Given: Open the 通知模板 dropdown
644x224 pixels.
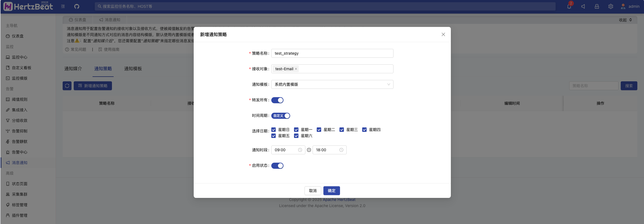Looking at the screenshot, I should click(x=332, y=84).
